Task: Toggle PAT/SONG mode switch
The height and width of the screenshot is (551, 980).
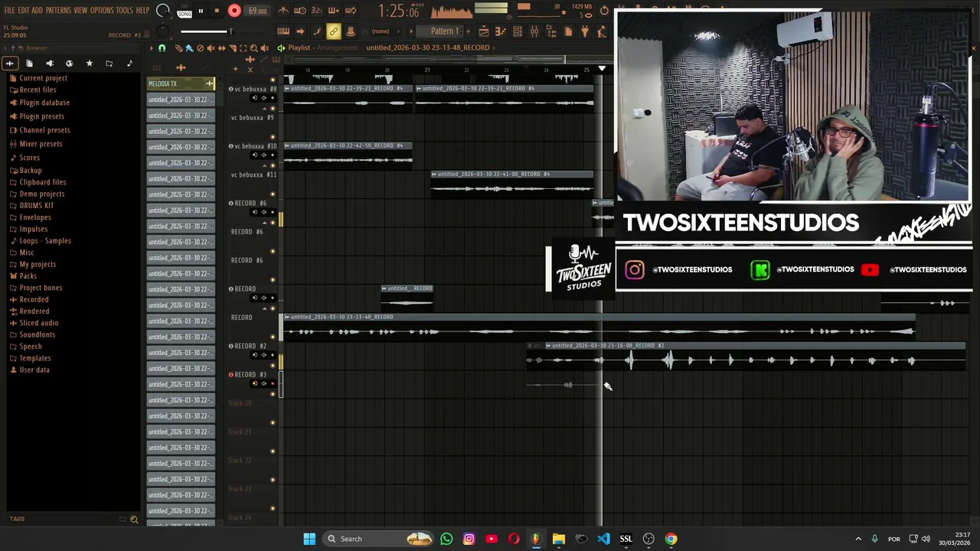Action: [x=185, y=11]
